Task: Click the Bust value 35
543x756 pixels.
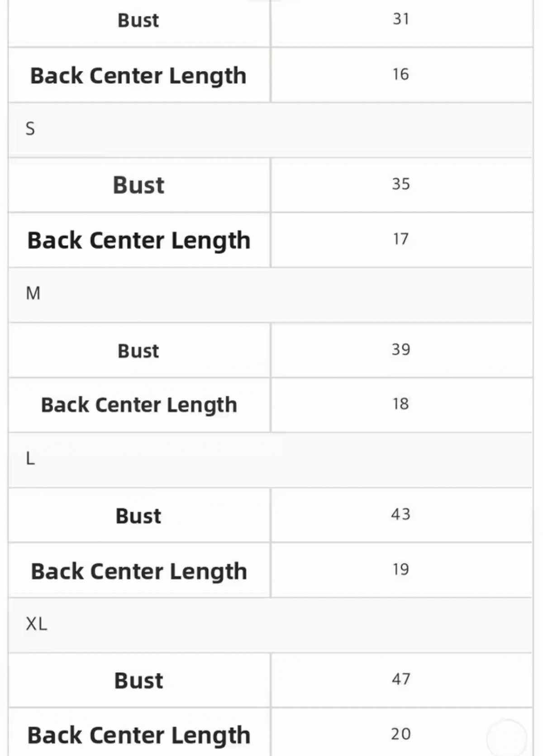Action: point(401,185)
